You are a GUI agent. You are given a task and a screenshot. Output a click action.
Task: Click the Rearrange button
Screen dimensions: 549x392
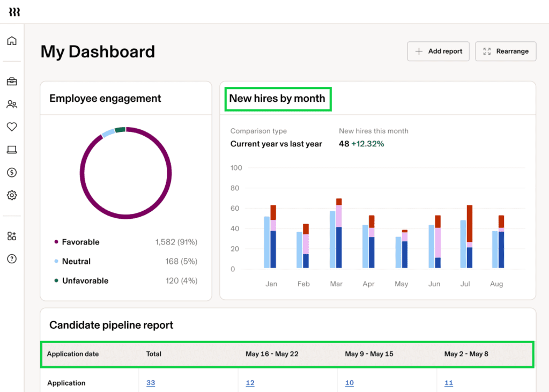tap(506, 51)
